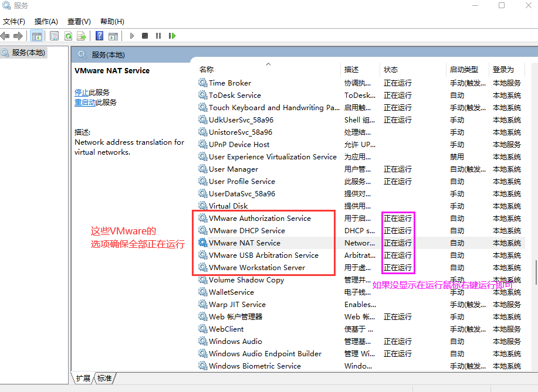Select UserDataSvc_58a96 service name

242,193
